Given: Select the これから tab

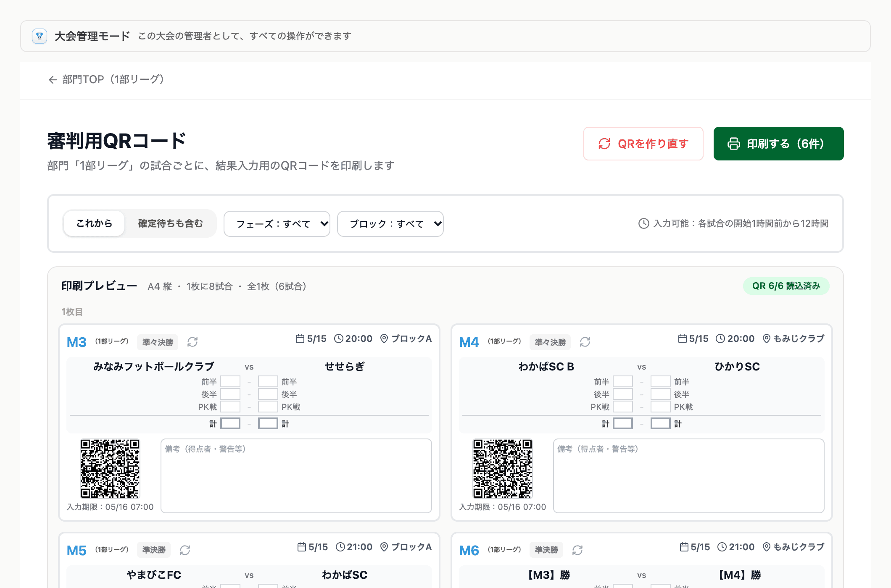Looking at the screenshot, I should (94, 223).
